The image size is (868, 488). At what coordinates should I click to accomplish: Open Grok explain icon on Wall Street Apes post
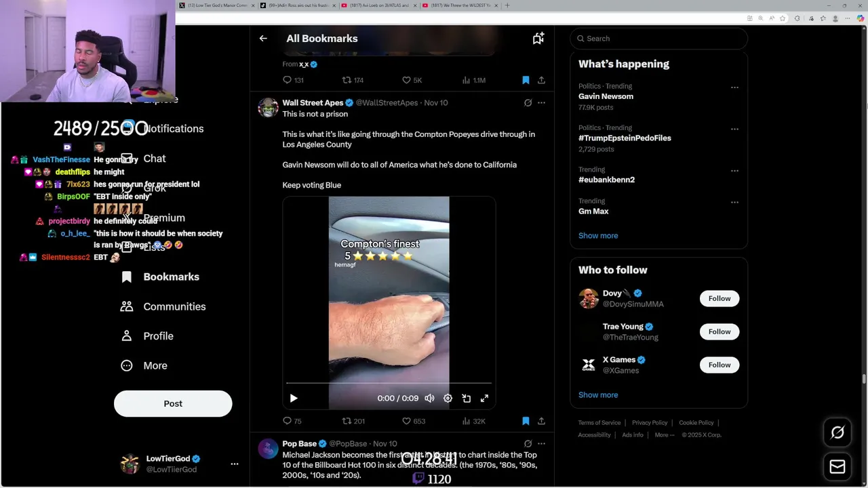(x=528, y=103)
